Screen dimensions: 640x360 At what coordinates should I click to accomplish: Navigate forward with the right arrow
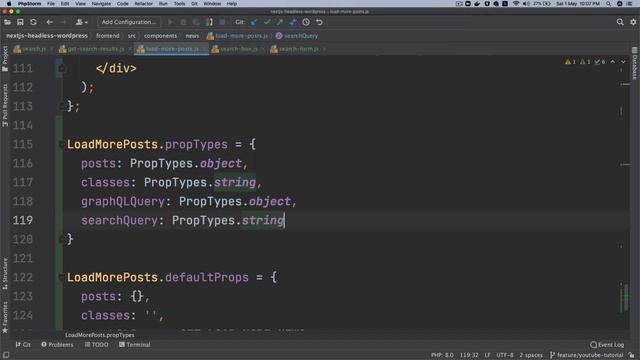coord(62,22)
